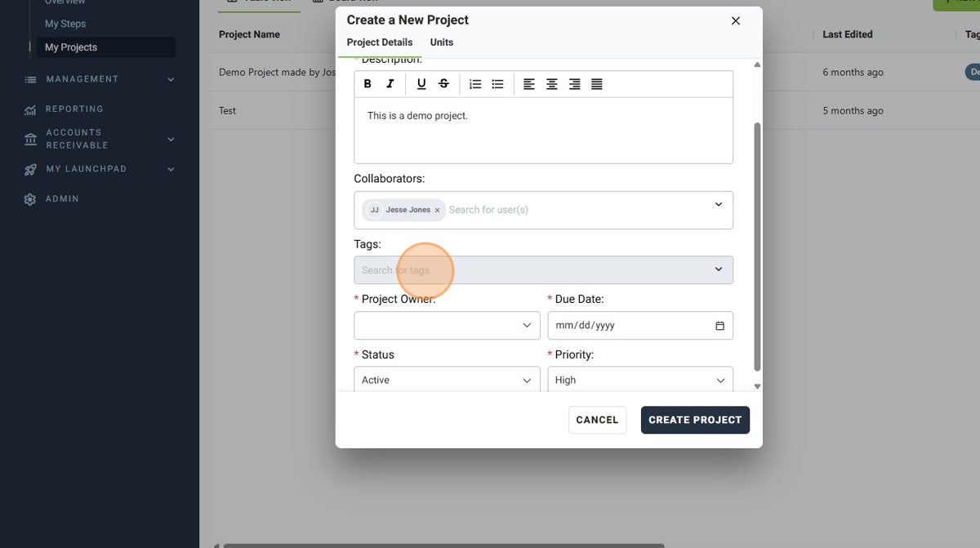Switch to the Units tab
The image size is (980, 548).
click(x=442, y=42)
